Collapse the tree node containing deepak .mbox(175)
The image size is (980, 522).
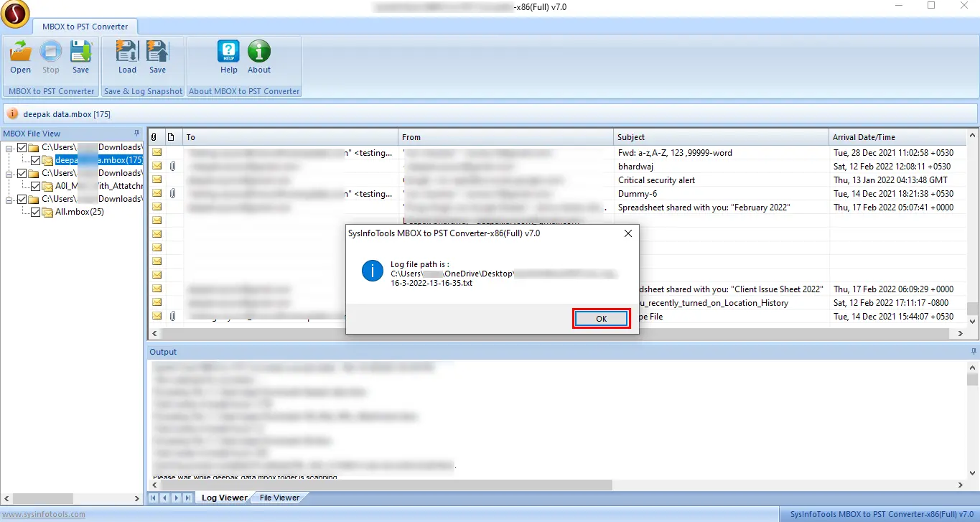pos(9,147)
